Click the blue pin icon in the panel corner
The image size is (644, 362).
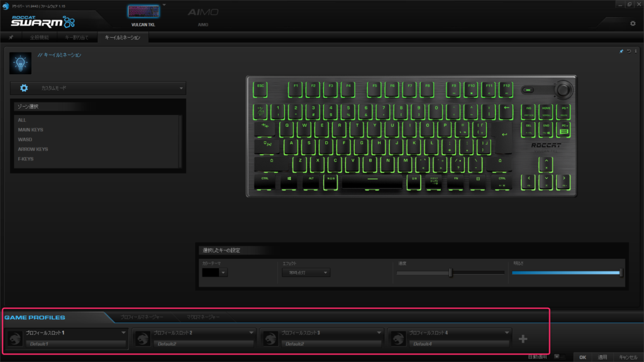click(621, 52)
